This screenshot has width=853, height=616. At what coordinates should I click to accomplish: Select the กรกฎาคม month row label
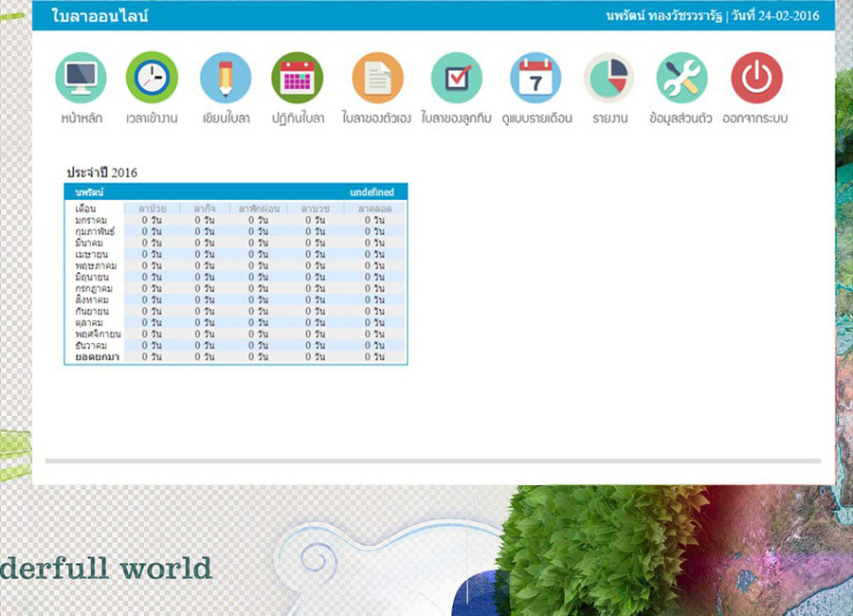coord(94,288)
